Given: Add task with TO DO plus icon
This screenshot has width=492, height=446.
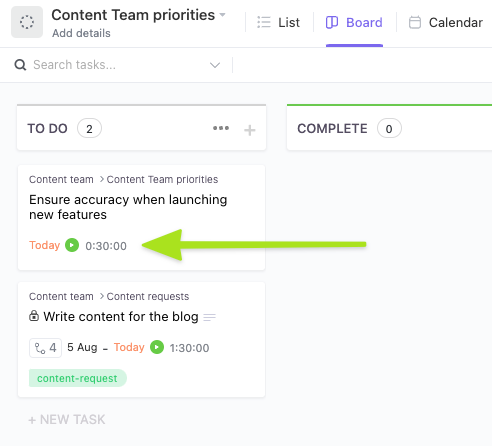Looking at the screenshot, I should (x=250, y=130).
